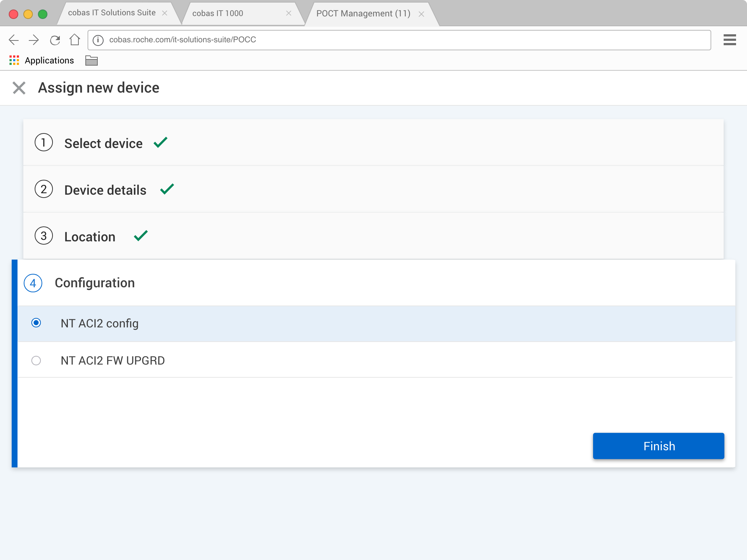Close the Assign new device dialog
This screenshot has width=747, height=560.
coord(19,88)
